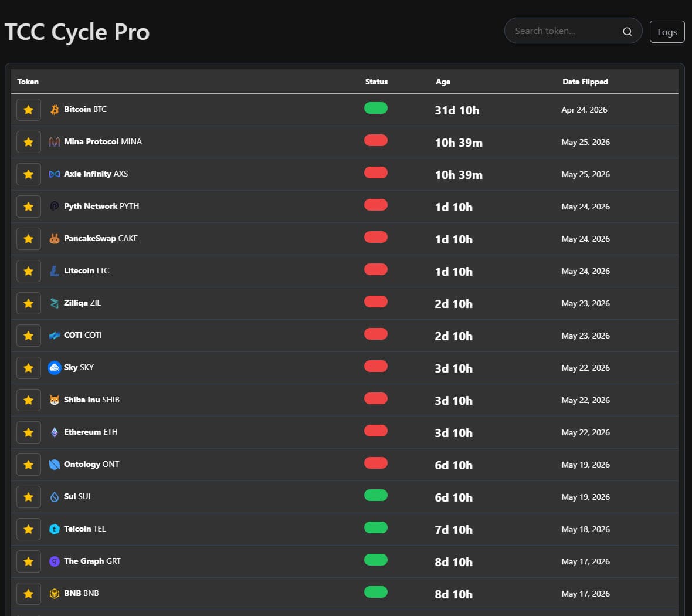The width and height of the screenshot is (692, 616).
Task: Select Bitcoin's date Apr 24, 2026
Action: 584,110
